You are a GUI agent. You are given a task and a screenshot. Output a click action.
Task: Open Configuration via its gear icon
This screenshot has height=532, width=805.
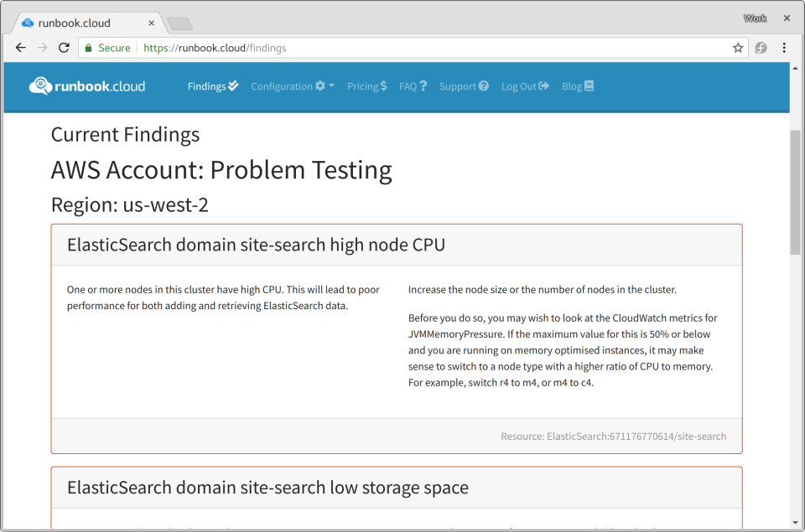pos(319,85)
